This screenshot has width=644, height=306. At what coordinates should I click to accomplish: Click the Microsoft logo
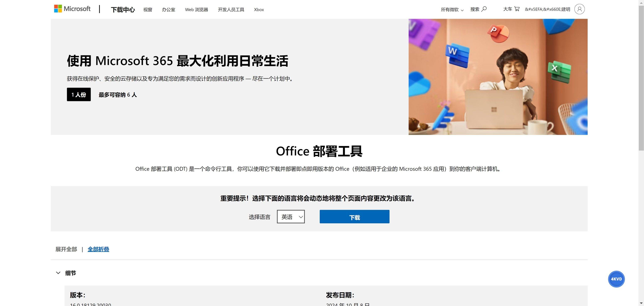(72, 9)
